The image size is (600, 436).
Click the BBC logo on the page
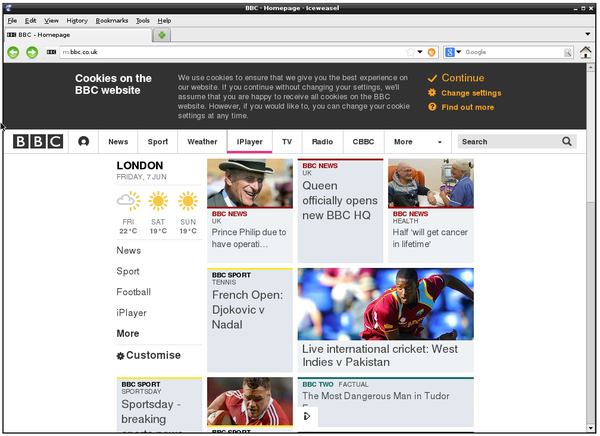point(38,141)
